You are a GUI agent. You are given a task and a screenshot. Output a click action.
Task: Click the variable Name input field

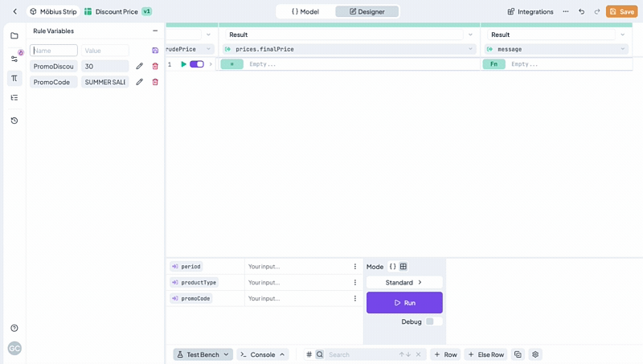pos(54,51)
